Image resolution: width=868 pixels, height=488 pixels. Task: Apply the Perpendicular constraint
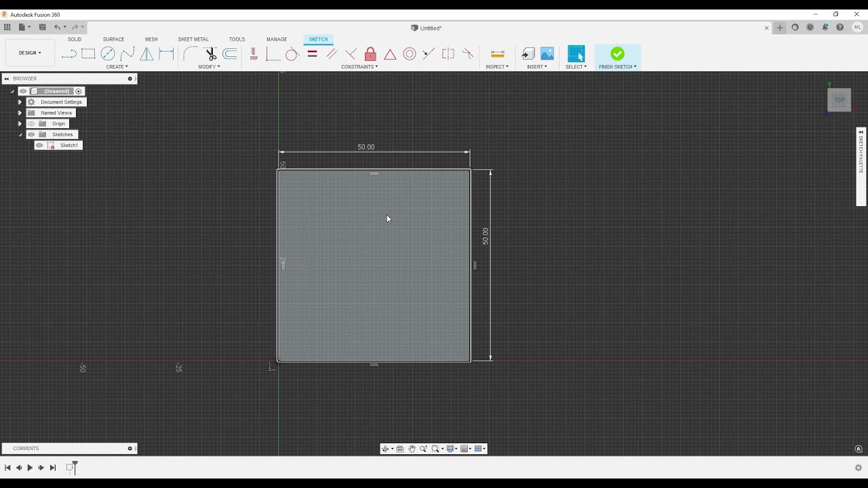point(351,54)
